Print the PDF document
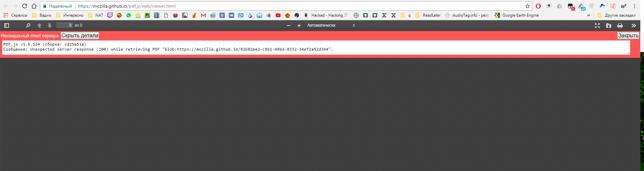 tap(620, 25)
